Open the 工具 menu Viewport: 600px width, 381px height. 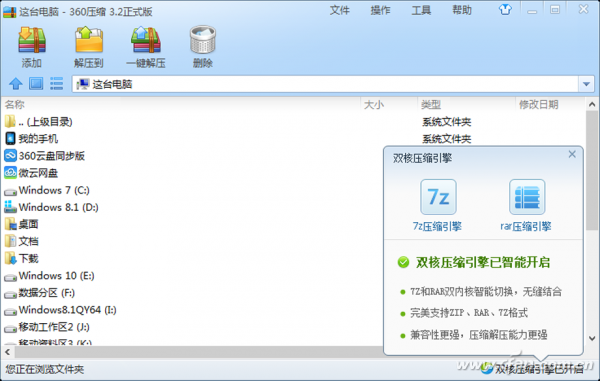tap(421, 10)
